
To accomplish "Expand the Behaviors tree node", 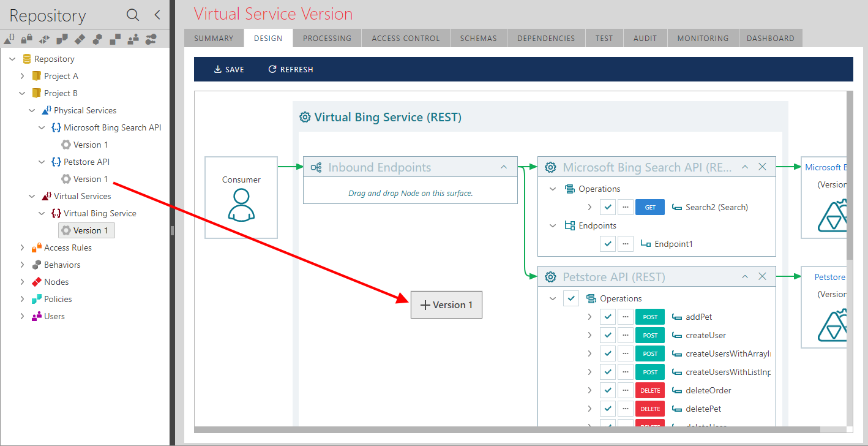I will pos(22,265).
